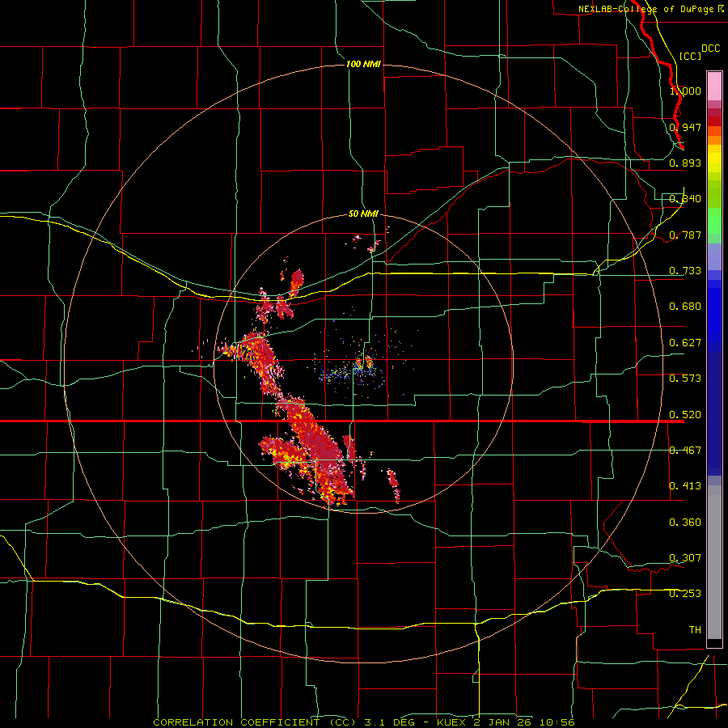The image size is (728, 728).
Task: Click the KUEX station identifier text
Action: point(451,722)
